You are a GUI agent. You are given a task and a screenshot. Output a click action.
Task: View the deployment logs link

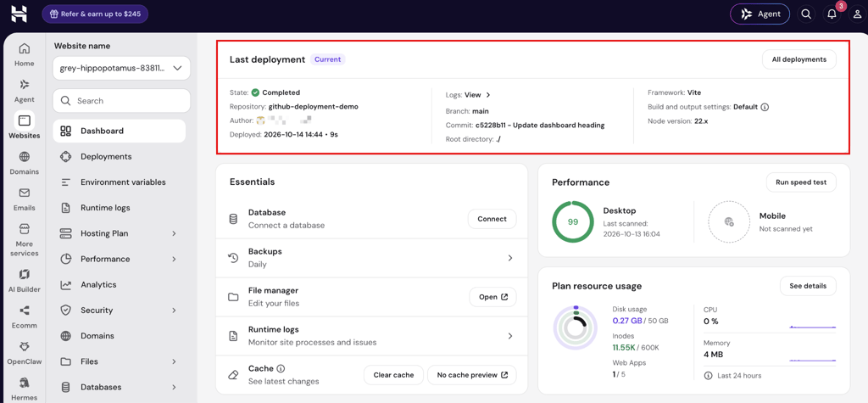pyautogui.click(x=477, y=95)
